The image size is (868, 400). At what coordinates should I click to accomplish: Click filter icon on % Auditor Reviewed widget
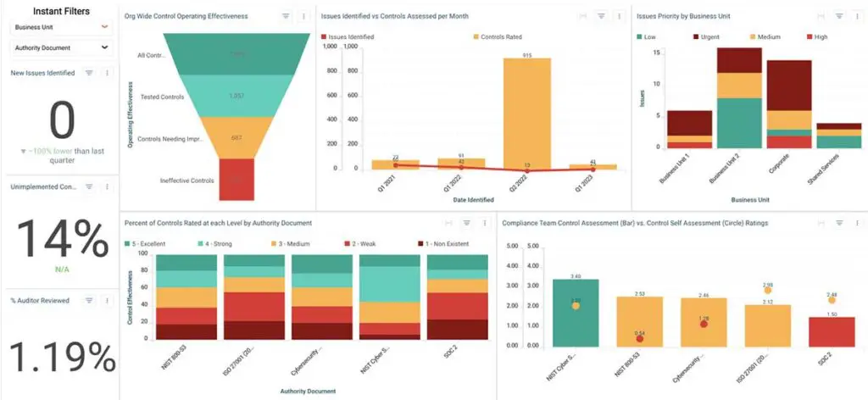89,301
